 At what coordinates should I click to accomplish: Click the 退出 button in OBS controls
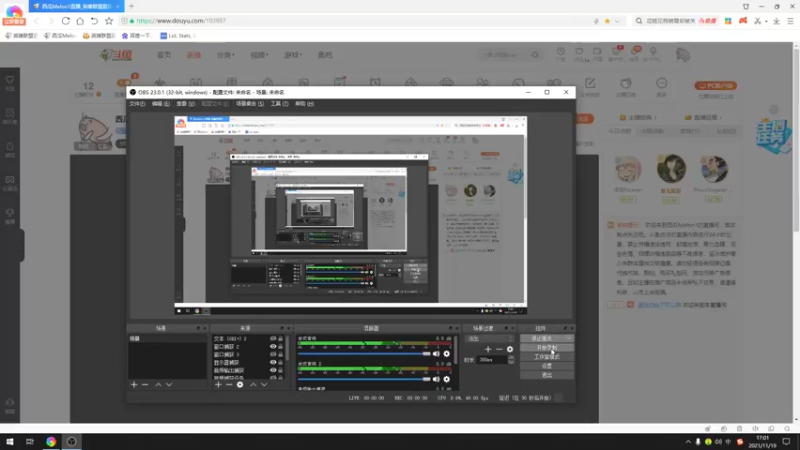[546, 375]
